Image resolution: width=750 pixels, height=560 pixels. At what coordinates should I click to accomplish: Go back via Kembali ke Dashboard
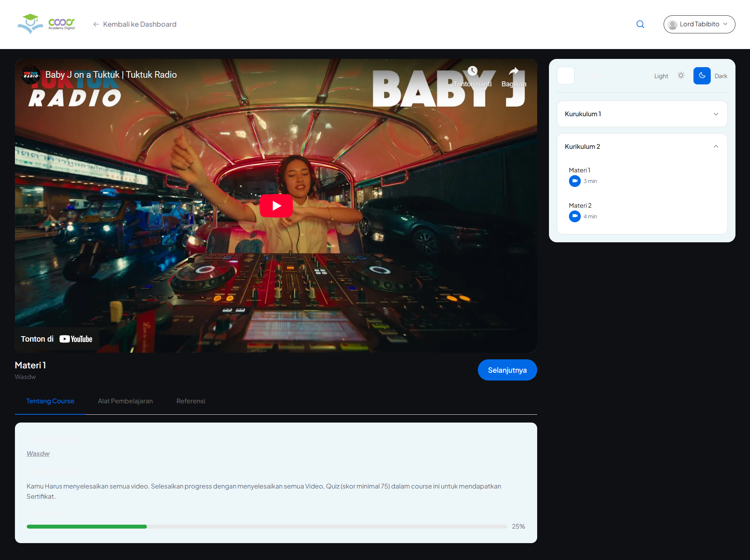[135, 24]
